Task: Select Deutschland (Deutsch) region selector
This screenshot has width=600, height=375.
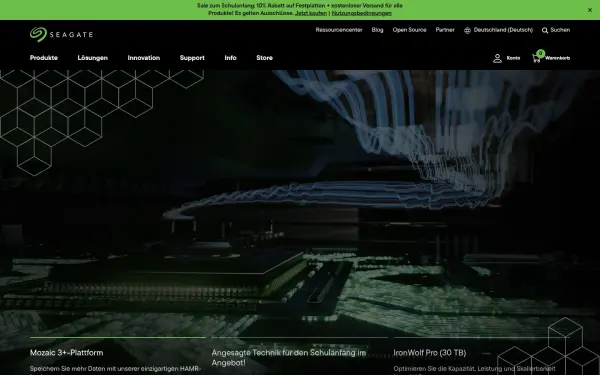Action: coord(503,30)
